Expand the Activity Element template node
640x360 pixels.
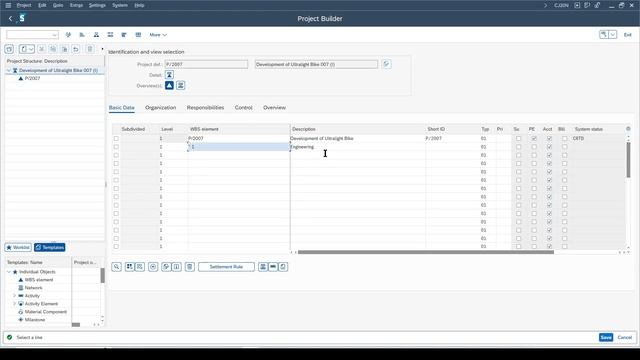tap(14, 304)
